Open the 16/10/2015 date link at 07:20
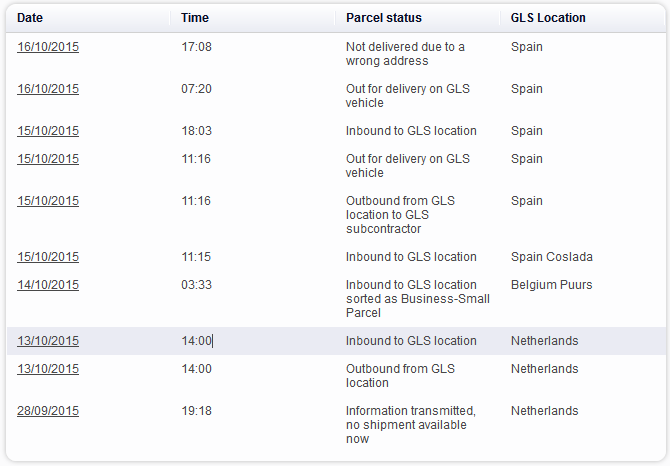670x466 pixels. [48, 88]
